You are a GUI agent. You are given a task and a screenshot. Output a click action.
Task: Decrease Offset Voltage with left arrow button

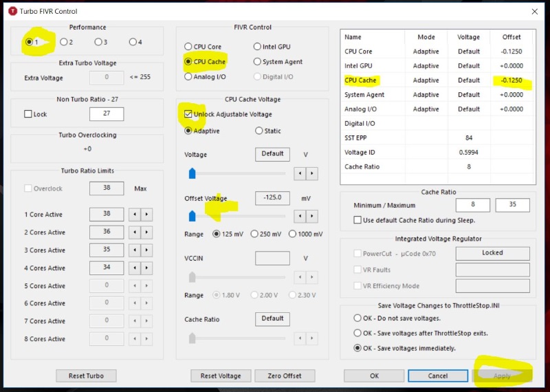[x=300, y=216]
